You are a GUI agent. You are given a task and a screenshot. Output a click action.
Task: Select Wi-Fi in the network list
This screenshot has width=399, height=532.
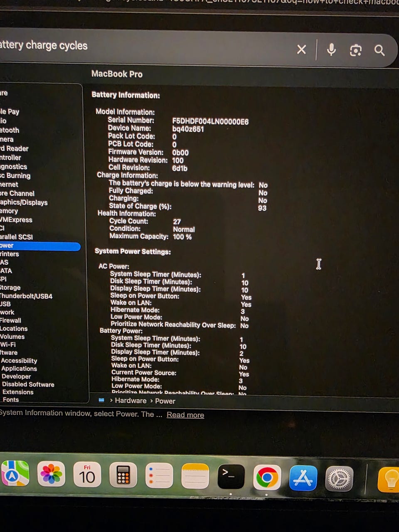pyautogui.click(x=8, y=345)
